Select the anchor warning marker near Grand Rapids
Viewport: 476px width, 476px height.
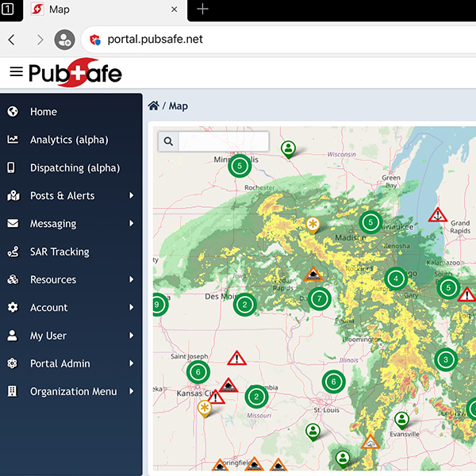tap(437, 215)
